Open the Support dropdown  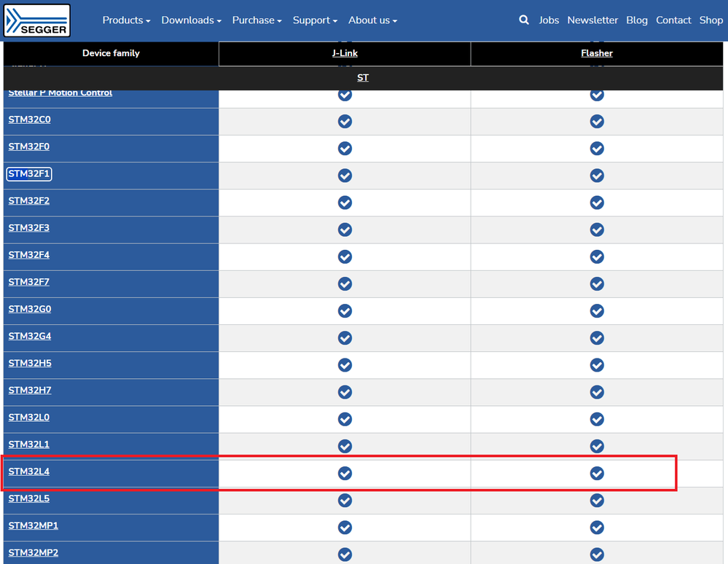(315, 20)
